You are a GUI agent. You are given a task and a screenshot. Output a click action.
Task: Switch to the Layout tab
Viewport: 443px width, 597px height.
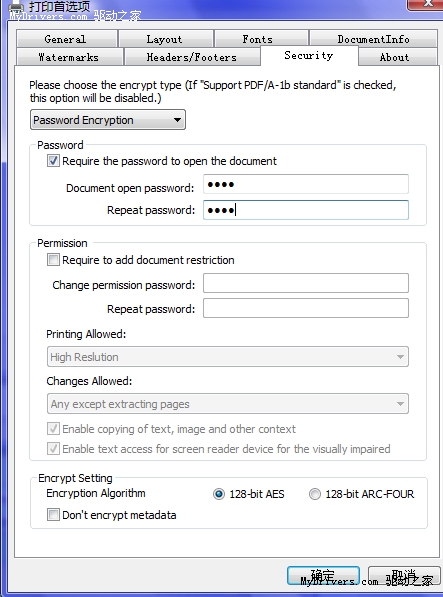166,38
